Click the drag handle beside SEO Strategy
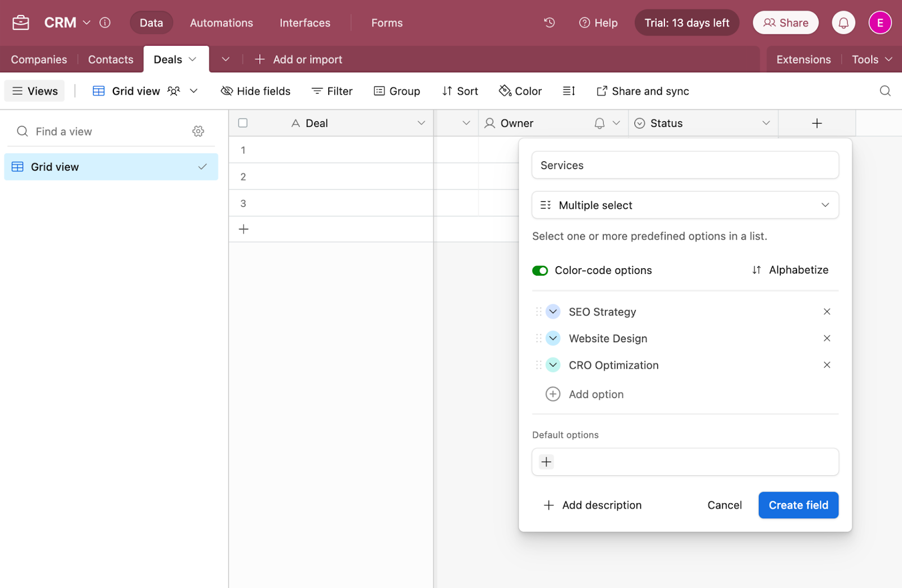 point(538,311)
